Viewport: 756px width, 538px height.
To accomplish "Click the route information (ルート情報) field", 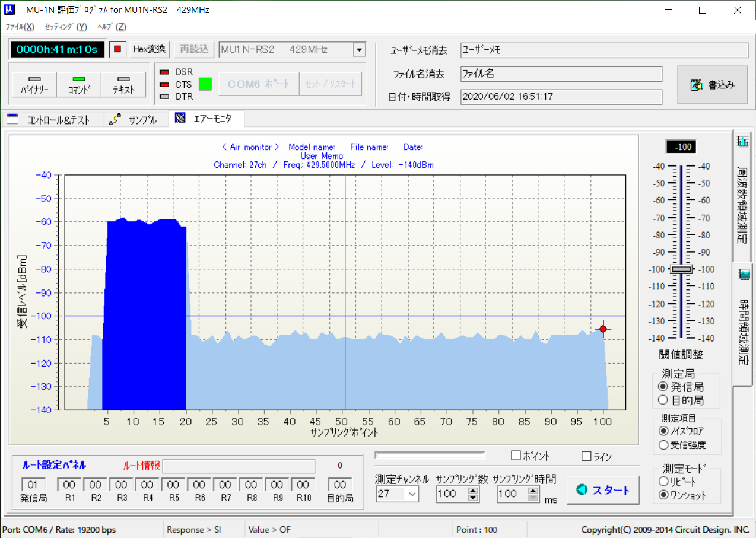I will pos(239,466).
